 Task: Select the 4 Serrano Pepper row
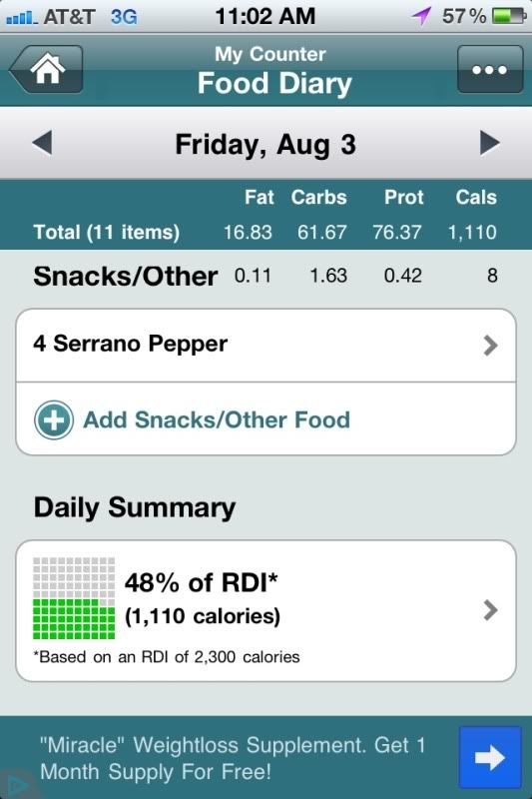[266, 345]
